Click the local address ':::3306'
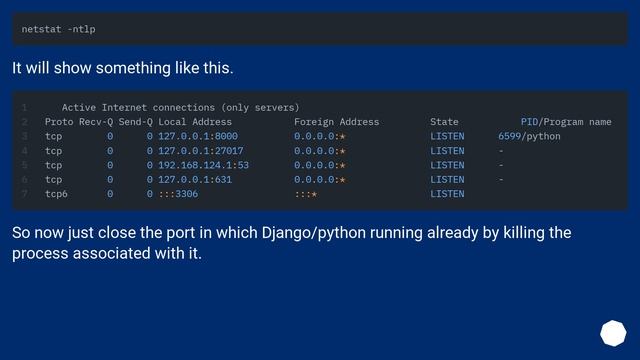Screen dimensions: 640x360 [178, 193]
